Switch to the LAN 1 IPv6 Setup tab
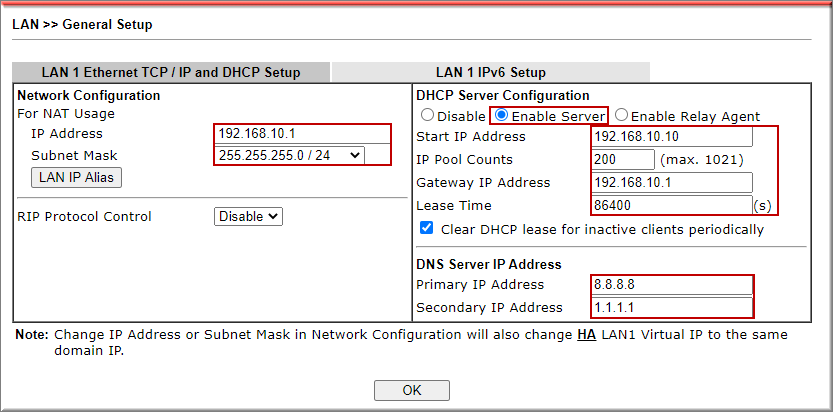 [490, 72]
